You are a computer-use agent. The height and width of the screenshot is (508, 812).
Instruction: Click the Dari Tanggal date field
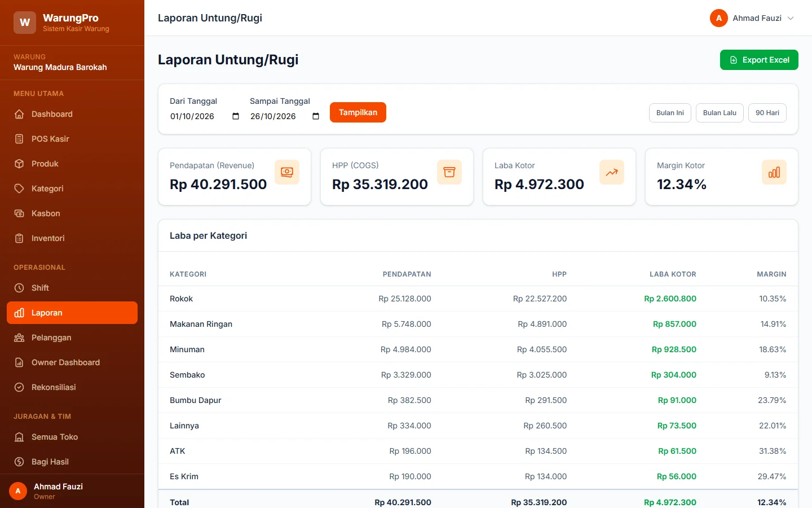coord(205,116)
